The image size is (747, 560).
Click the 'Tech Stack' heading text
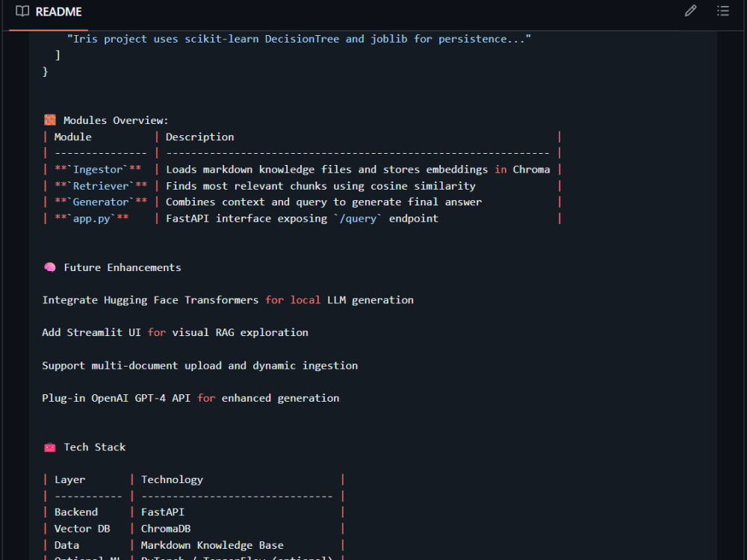point(95,447)
